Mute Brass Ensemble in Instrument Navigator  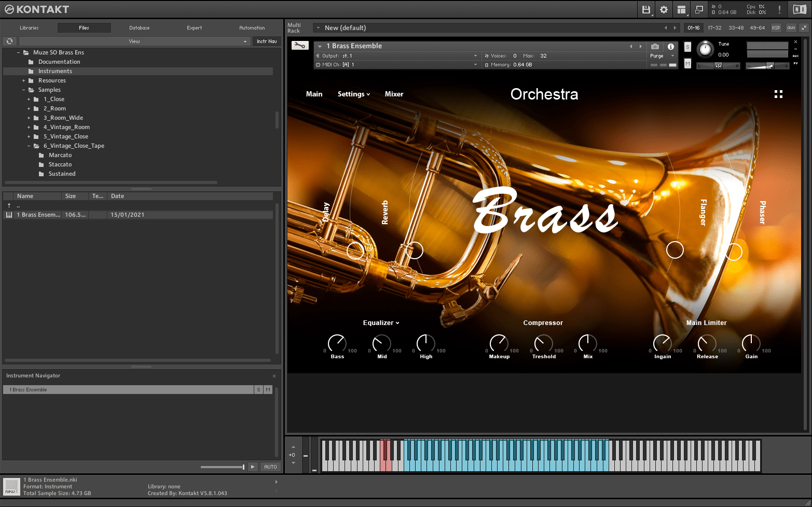click(268, 389)
